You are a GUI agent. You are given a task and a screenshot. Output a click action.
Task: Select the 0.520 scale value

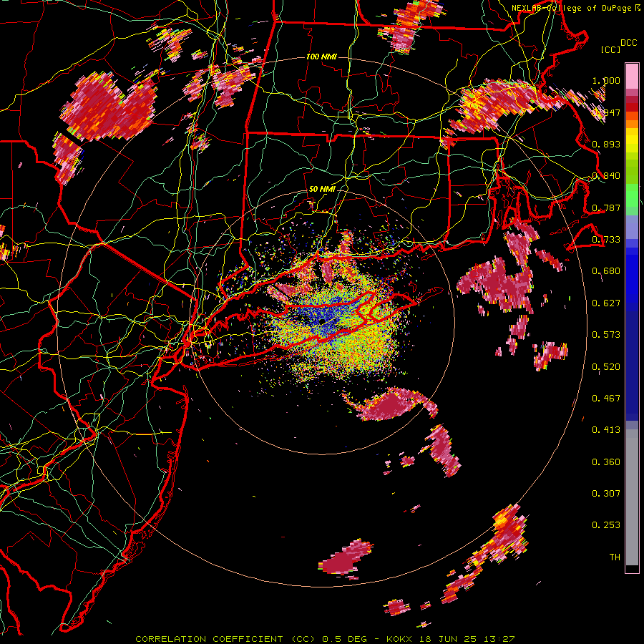606,367
